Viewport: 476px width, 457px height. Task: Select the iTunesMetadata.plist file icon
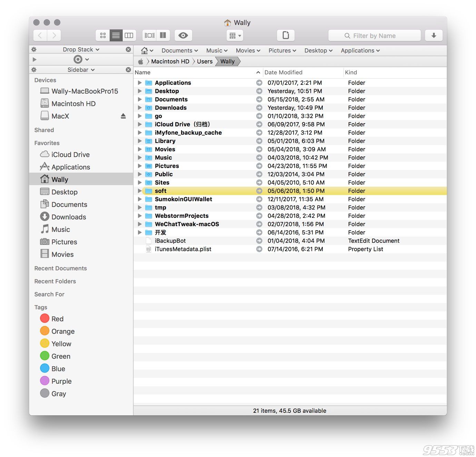click(149, 249)
